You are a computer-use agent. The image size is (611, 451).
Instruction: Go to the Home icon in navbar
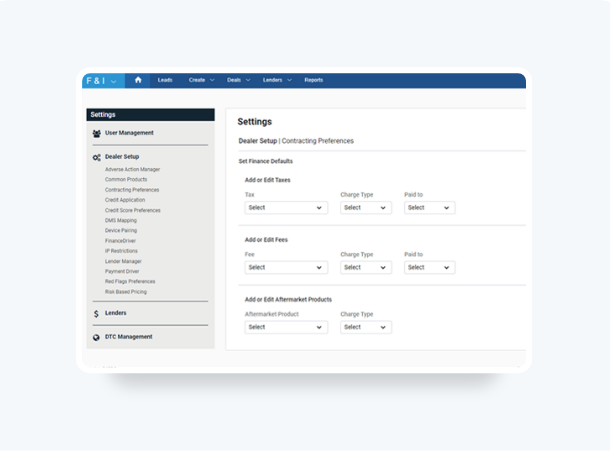point(138,80)
